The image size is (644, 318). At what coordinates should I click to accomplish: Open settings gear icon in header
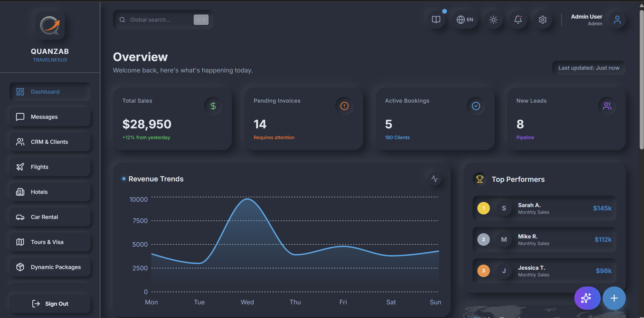[x=543, y=19]
